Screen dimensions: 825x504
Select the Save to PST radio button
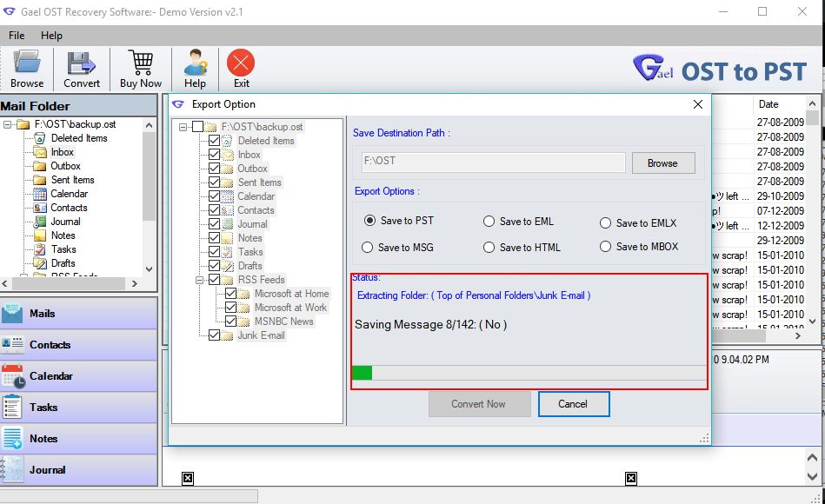370,221
